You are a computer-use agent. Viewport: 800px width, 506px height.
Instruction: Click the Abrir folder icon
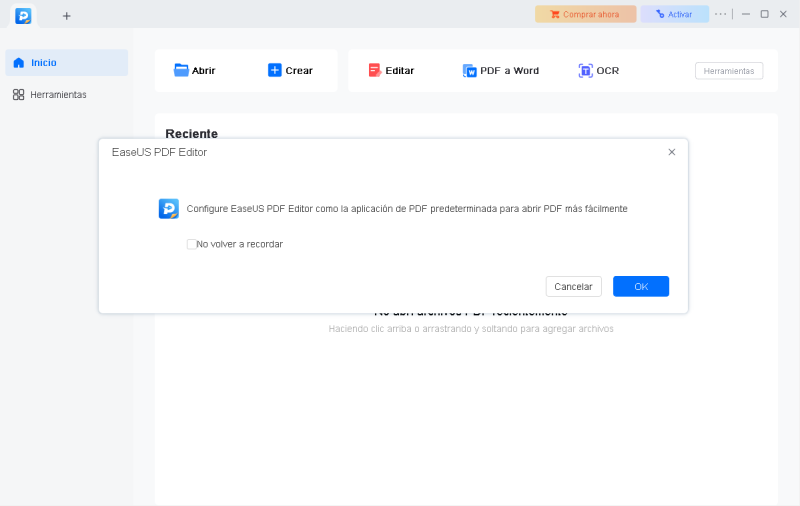click(x=181, y=70)
